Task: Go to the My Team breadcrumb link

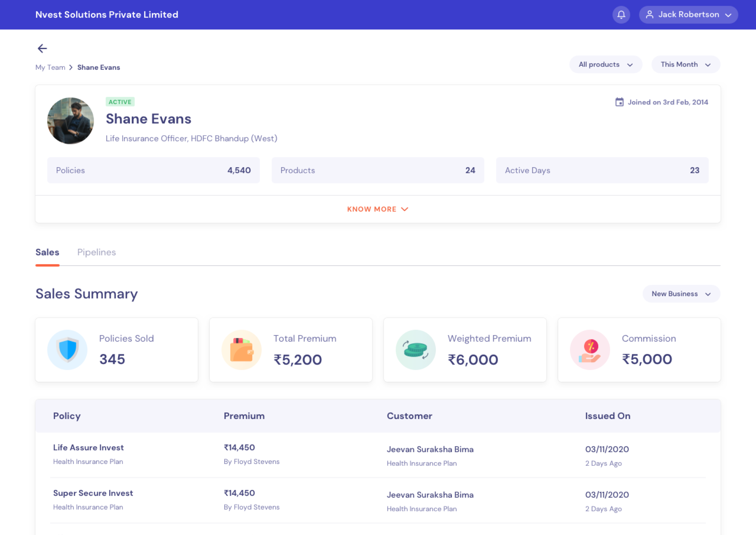Action: coord(51,68)
